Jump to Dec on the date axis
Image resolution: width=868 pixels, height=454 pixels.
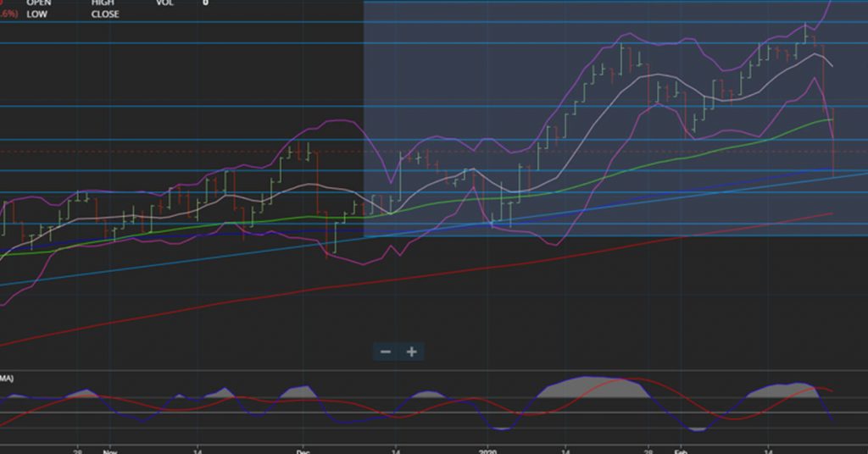tap(302, 451)
